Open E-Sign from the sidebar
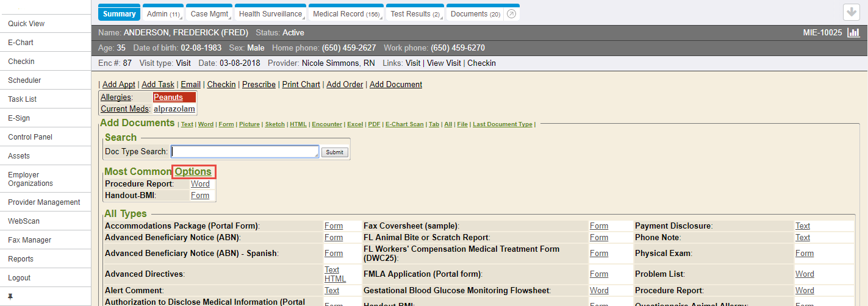Screen dimensions: 868x306 pos(19,118)
